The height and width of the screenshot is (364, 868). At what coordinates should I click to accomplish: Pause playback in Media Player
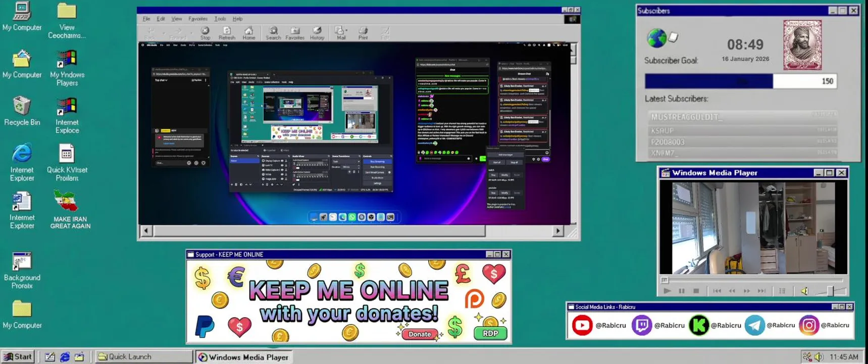pyautogui.click(x=682, y=291)
